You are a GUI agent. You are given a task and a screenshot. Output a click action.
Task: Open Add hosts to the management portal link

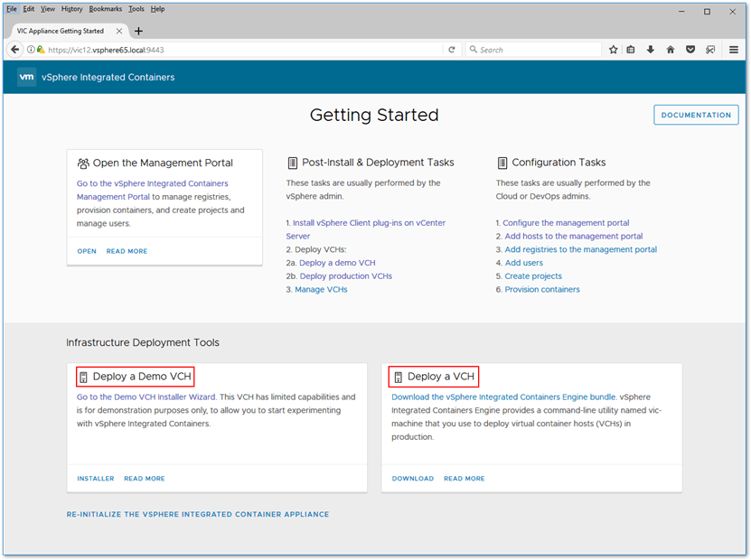point(573,237)
